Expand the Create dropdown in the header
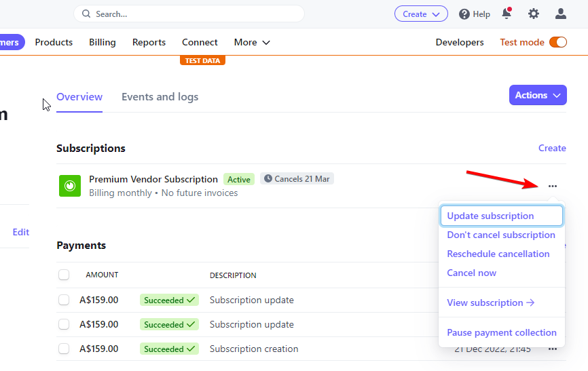588x371 pixels. (421, 14)
